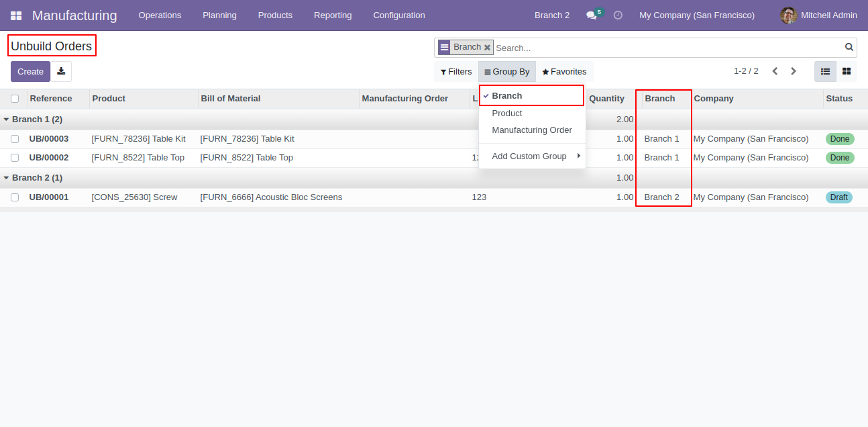This screenshot has height=427, width=868.
Task: Group by Product option
Action: click(x=533, y=113)
